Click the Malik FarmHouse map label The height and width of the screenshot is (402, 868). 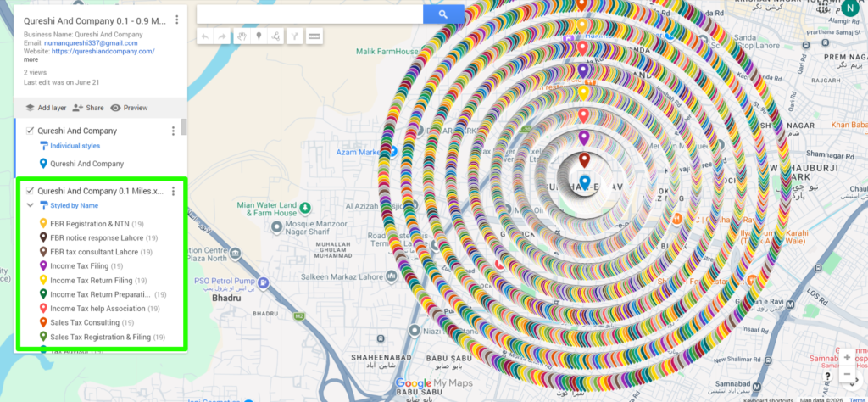coord(387,52)
